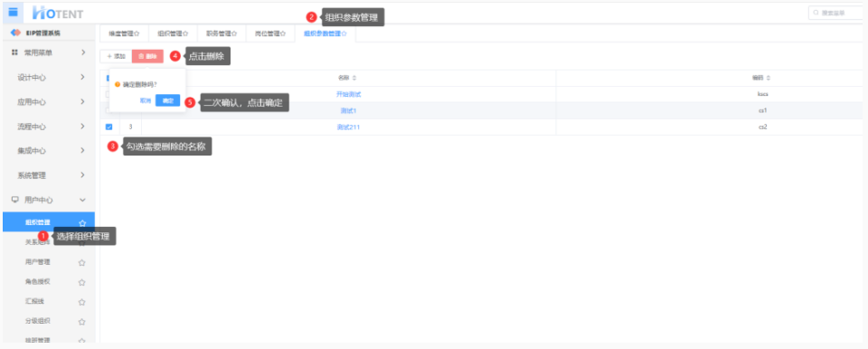This screenshot has width=868, height=349.
Task: Star the 分级组织 menu entry
Action: click(x=82, y=321)
